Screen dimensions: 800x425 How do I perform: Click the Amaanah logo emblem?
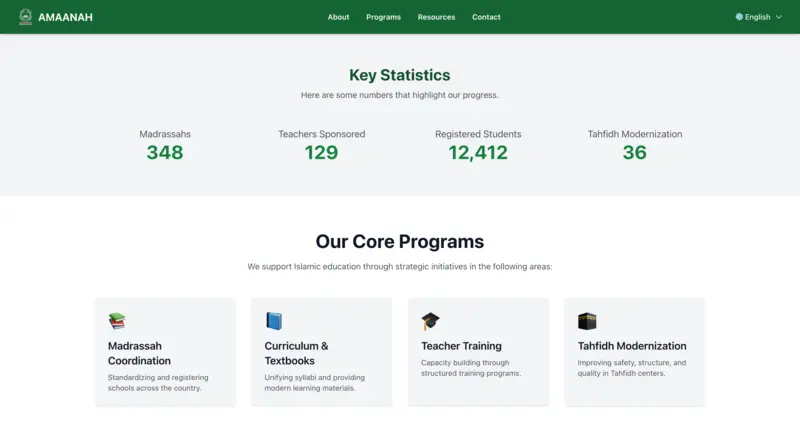point(26,17)
